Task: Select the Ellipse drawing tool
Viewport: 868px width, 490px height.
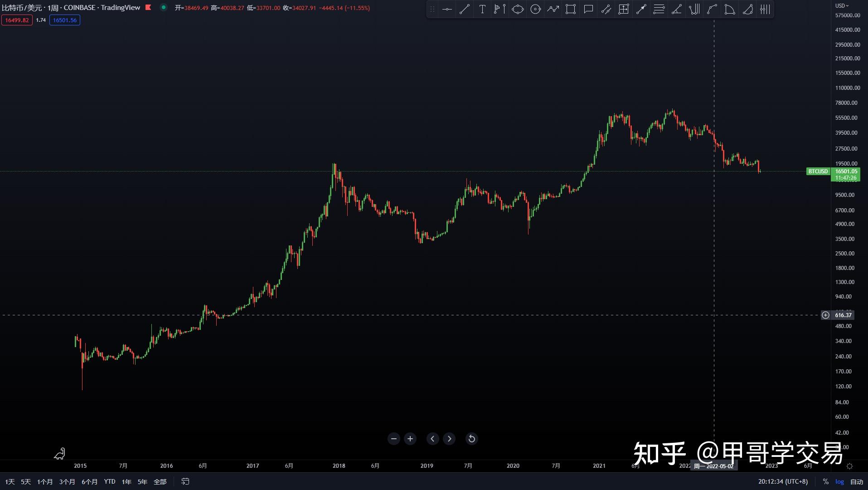Action: [517, 9]
